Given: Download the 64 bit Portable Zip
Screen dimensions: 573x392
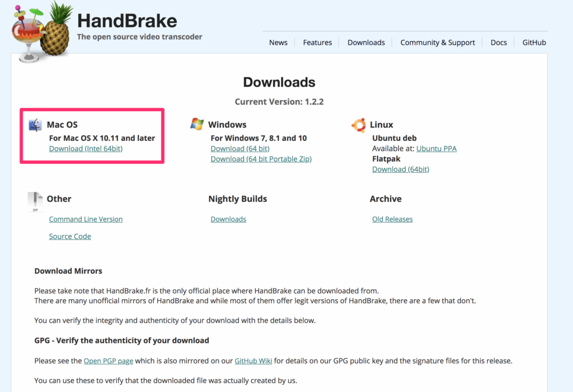Looking at the screenshot, I should (261, 159).
